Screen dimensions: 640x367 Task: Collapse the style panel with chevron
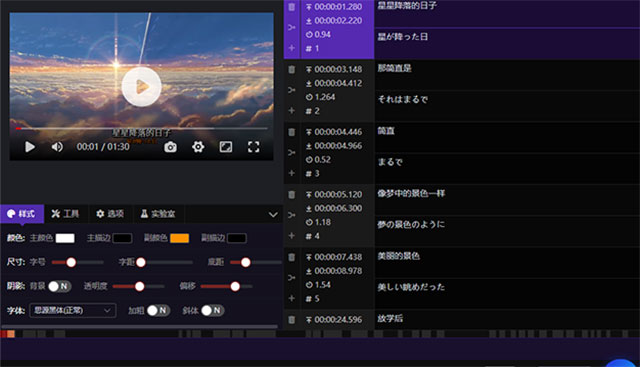pos(273,214)
